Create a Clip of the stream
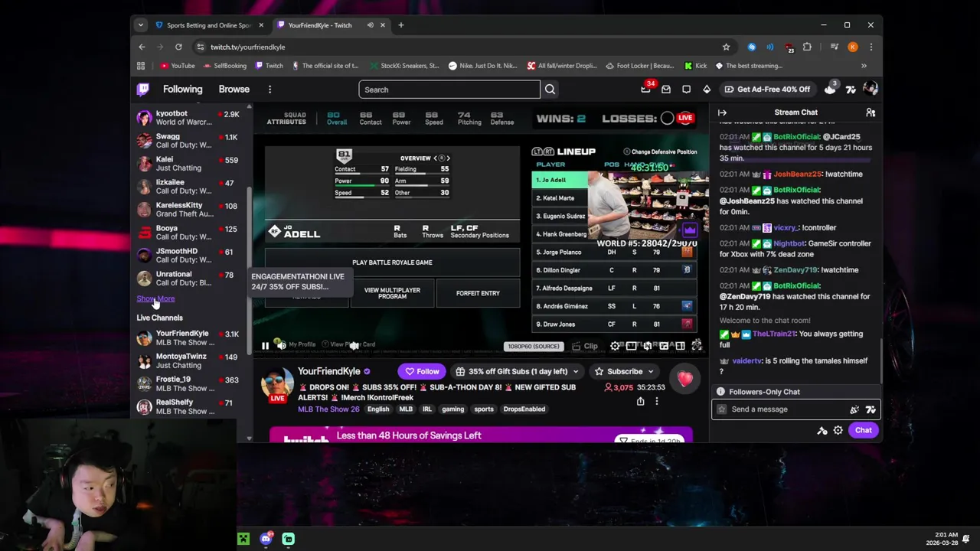 coord(585,346)
